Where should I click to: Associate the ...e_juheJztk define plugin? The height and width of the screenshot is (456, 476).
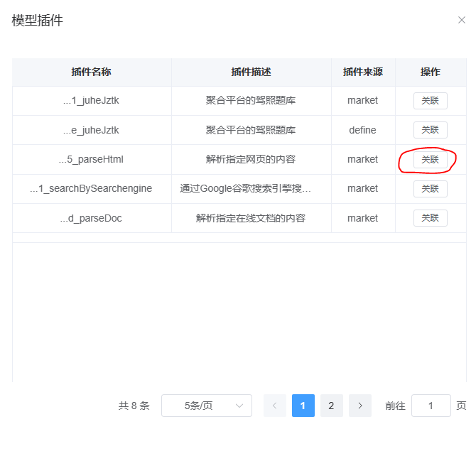pos(430,130)
